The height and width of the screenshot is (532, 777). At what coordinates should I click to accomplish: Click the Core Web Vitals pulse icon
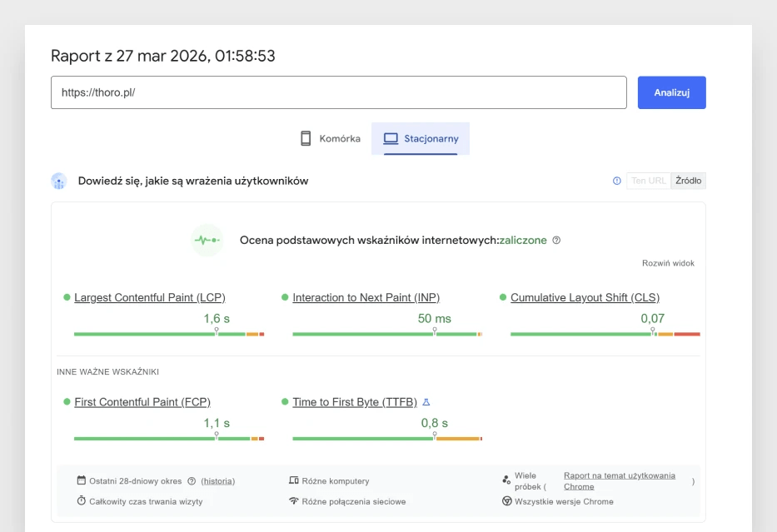coord(207,240)
